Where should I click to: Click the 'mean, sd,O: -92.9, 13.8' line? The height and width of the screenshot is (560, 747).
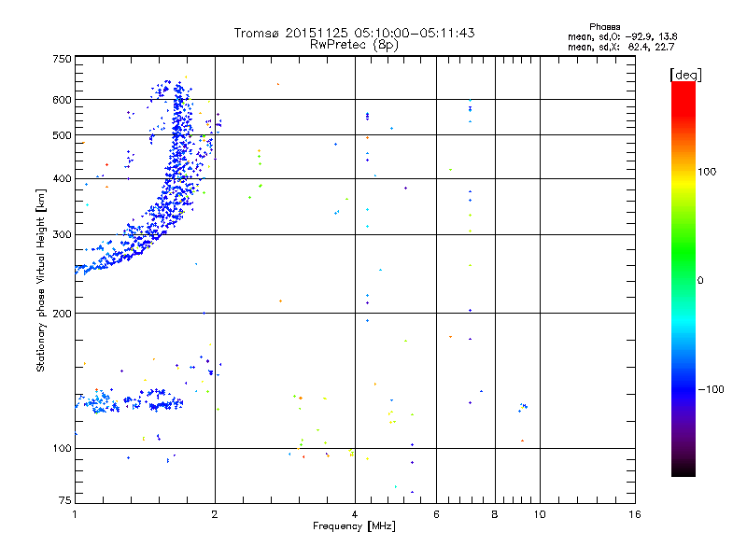[622, 36]
